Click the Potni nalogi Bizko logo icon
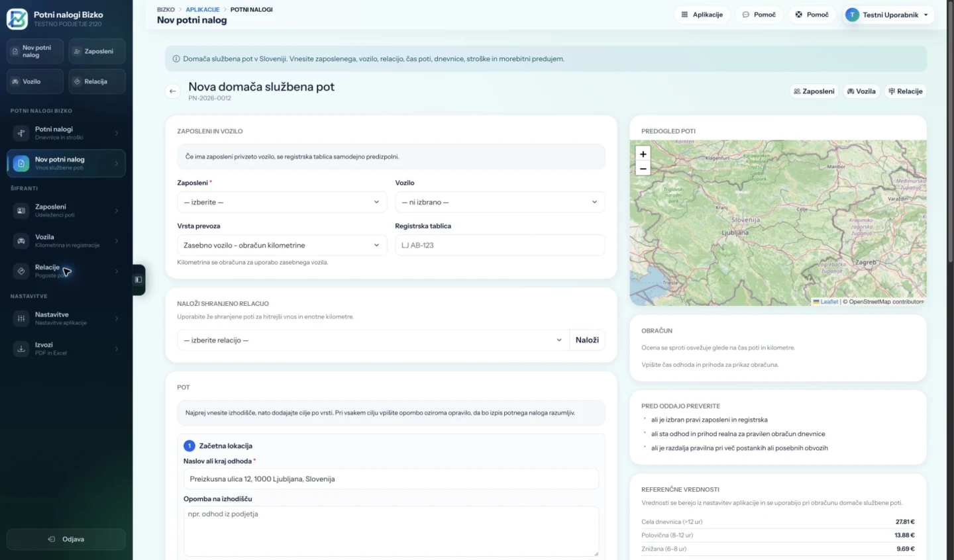The image size is (954, 560). tap(17, 19)
